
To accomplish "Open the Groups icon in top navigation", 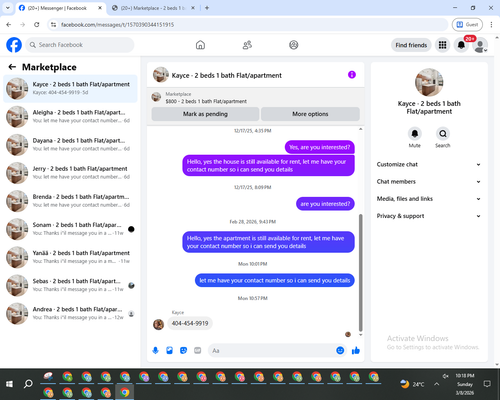I will 294,45.
